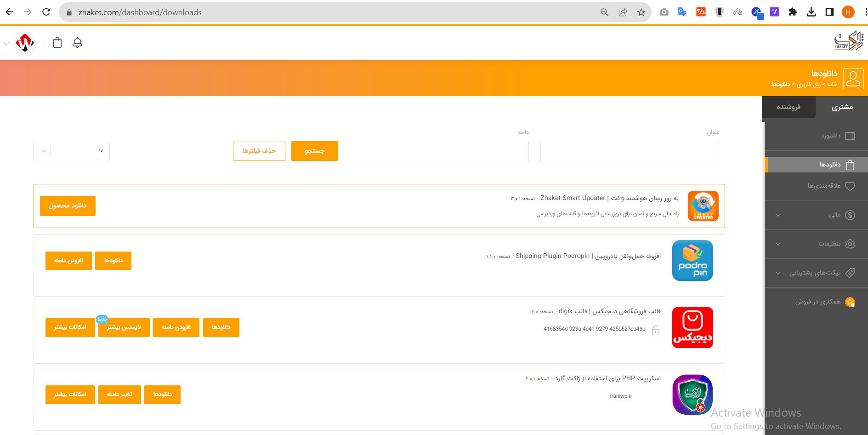Select دانلودها in the sidebar

816,165
